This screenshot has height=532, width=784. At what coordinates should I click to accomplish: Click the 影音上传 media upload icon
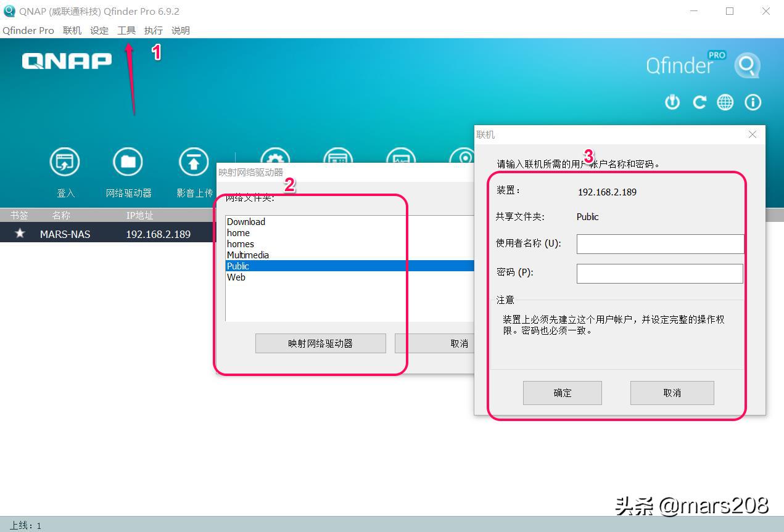[193, 162]
